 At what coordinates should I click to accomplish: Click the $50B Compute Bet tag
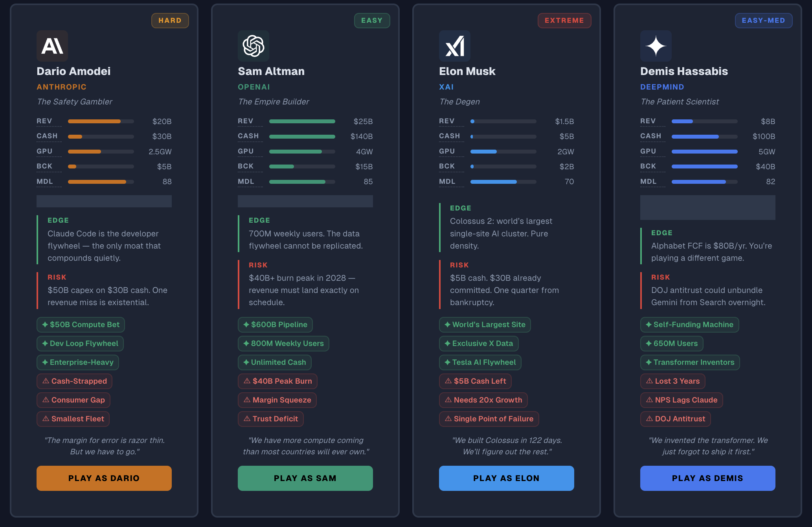click(81, 325)
